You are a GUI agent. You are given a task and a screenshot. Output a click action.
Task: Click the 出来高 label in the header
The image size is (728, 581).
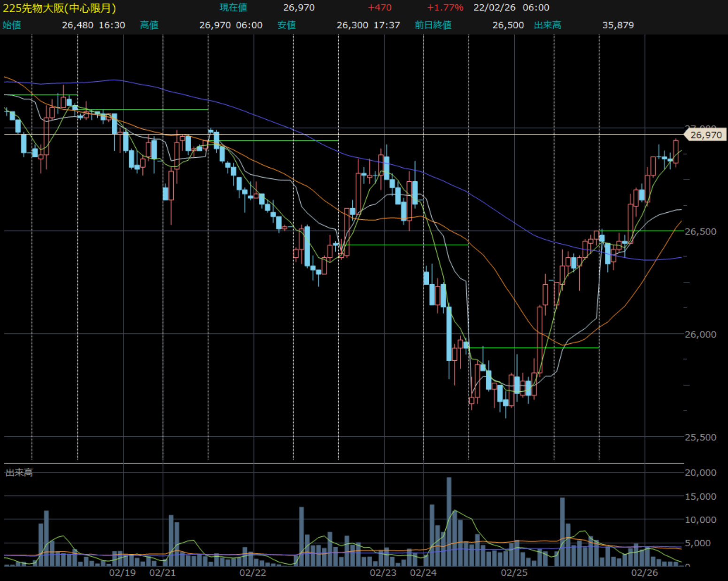click(x=547, y=25)
